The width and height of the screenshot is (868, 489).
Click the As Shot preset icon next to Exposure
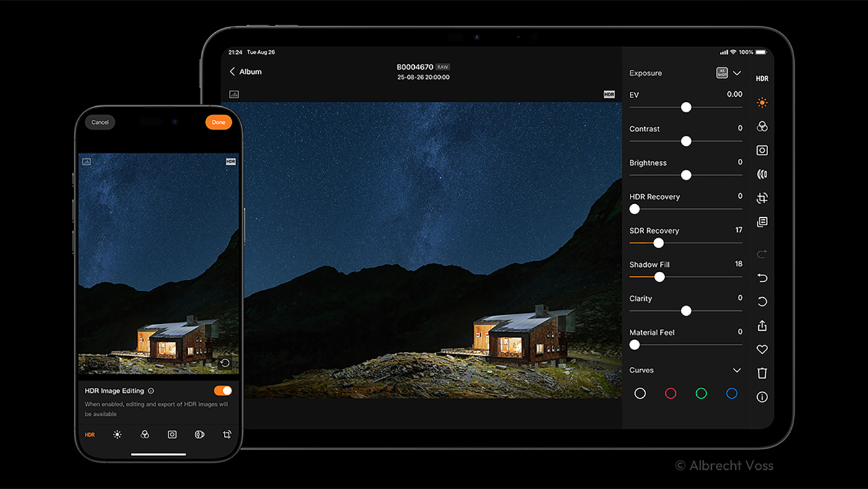(722, 73)
